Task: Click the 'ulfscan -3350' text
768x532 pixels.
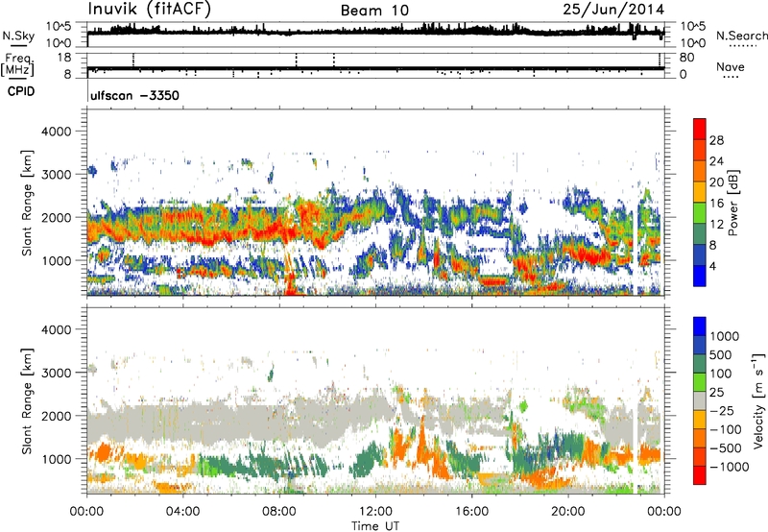Action: [x=134, y=95]
